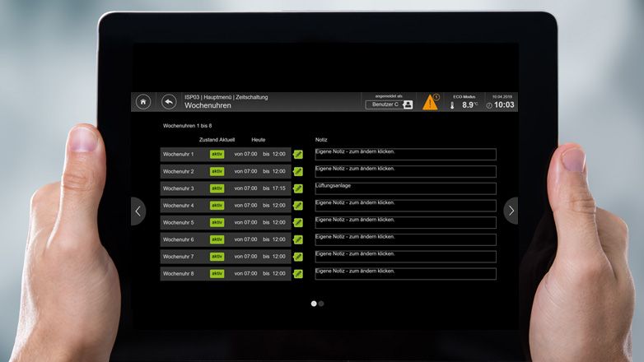Go to next page with right chevron
Screen dimensions: 644x362
point(511,211)
